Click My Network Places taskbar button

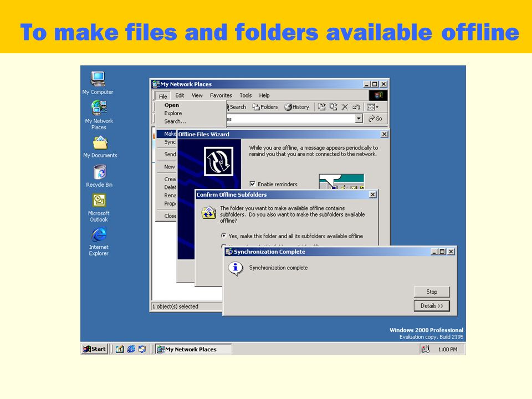[193, 349]
